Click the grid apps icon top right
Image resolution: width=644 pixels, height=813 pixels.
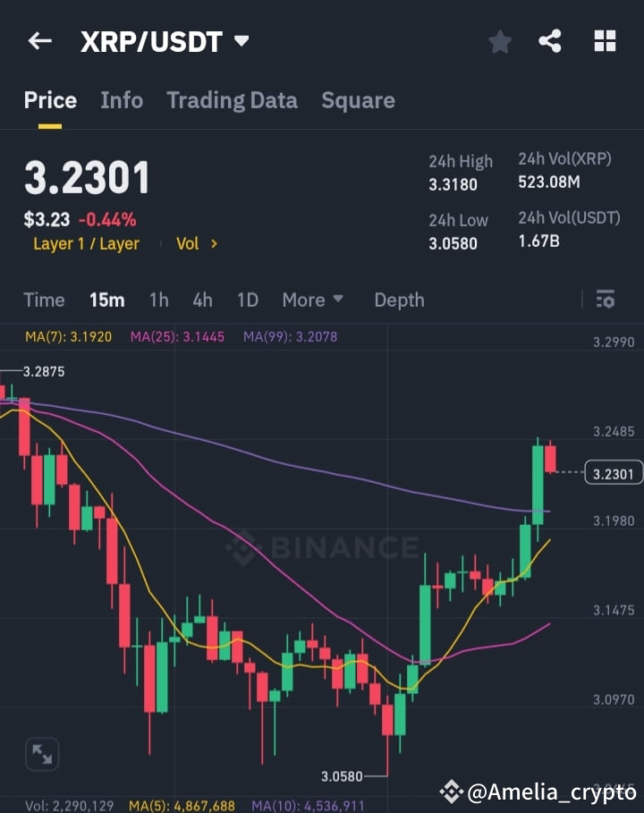605,40
